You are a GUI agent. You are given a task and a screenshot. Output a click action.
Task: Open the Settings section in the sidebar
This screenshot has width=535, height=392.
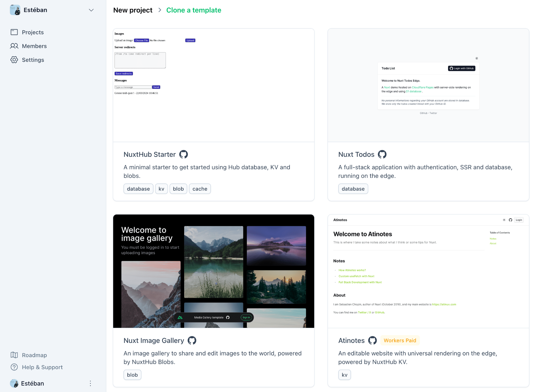(x=33, y=60)
